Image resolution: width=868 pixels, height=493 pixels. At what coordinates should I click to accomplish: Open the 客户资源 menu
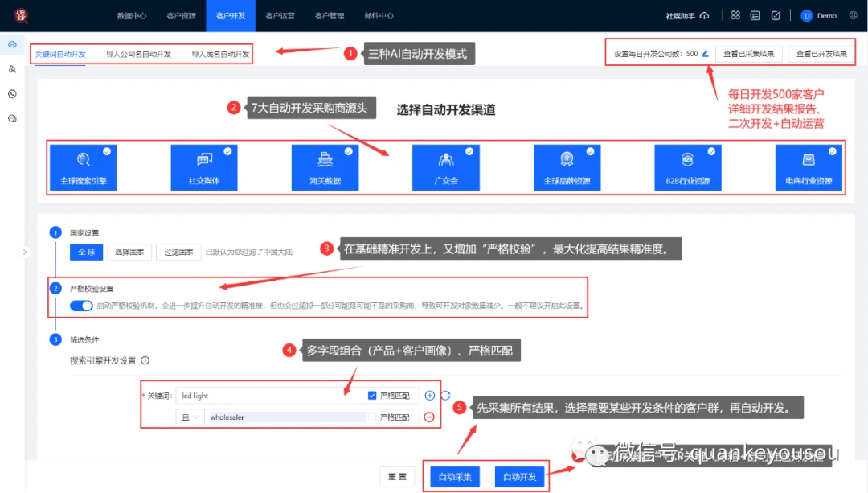click(x=181, y=15)
